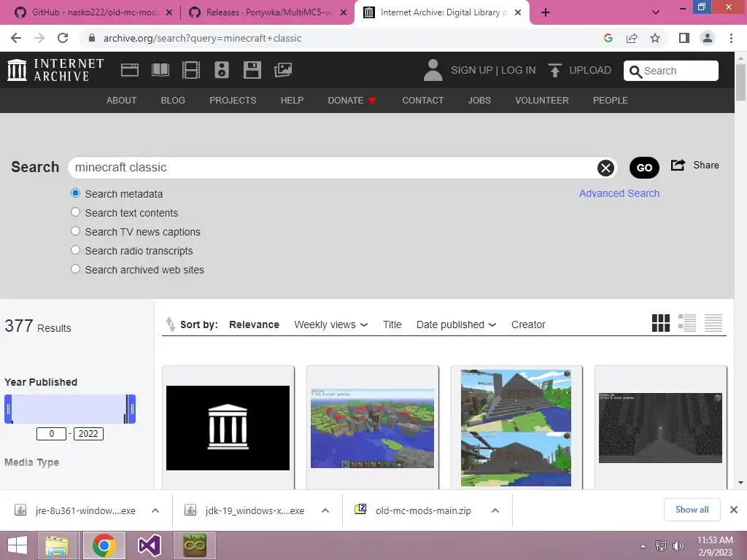Image resolution: width=747 pixels, height=560 pixels.
Task: Open the Chrome side panel icon
Action: [x=684, y=38]
